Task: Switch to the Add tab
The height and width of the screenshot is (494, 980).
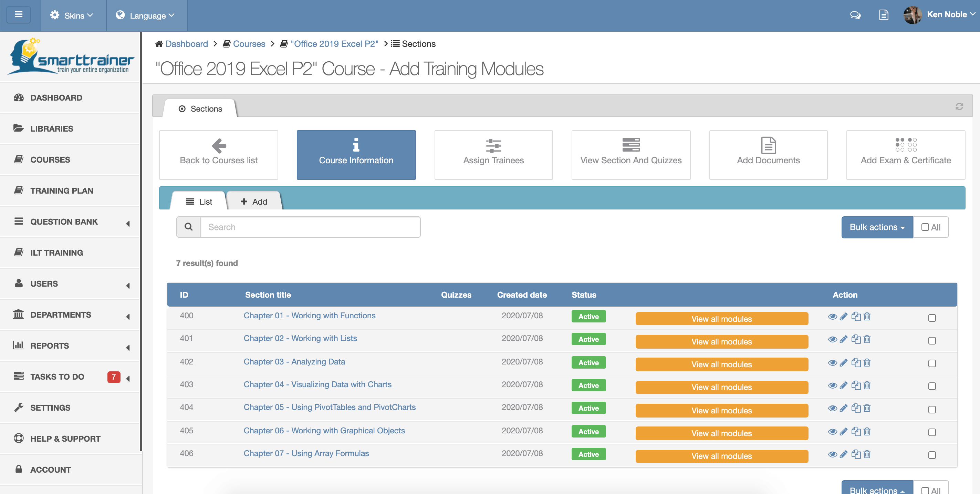Action: 254,201
